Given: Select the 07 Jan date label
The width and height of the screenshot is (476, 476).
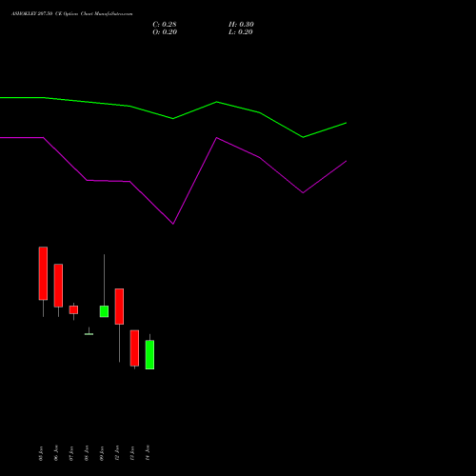Looking at the screenshot, I should point(71,453).
